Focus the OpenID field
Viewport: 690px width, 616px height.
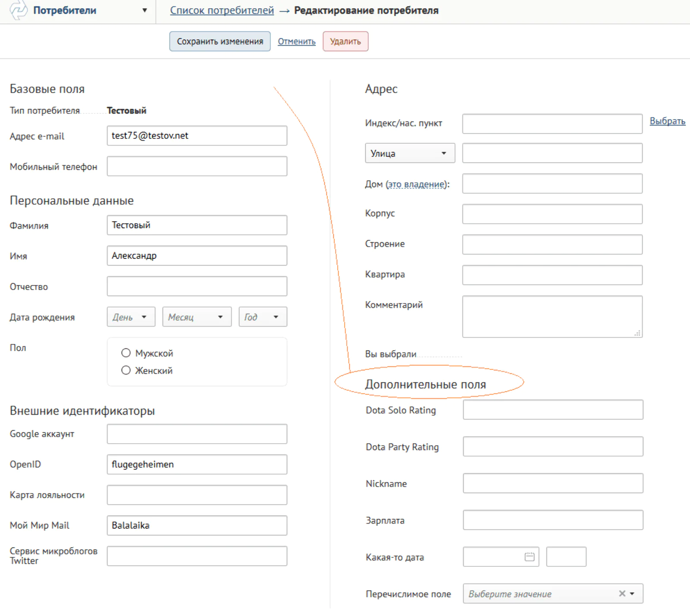(197, 465)
